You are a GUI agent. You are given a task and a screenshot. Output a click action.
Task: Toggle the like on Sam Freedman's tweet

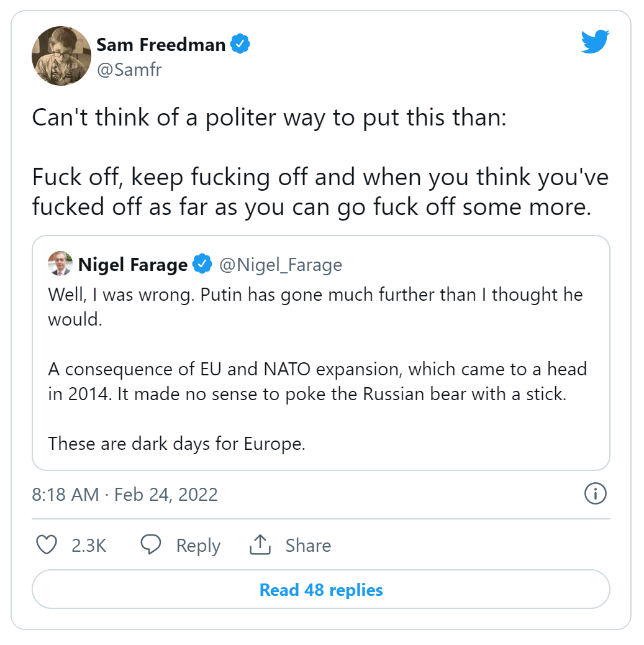tap(46, 545)
